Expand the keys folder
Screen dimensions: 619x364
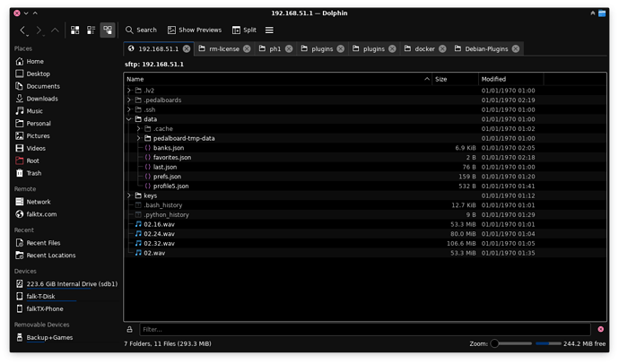tap(129, 195)
